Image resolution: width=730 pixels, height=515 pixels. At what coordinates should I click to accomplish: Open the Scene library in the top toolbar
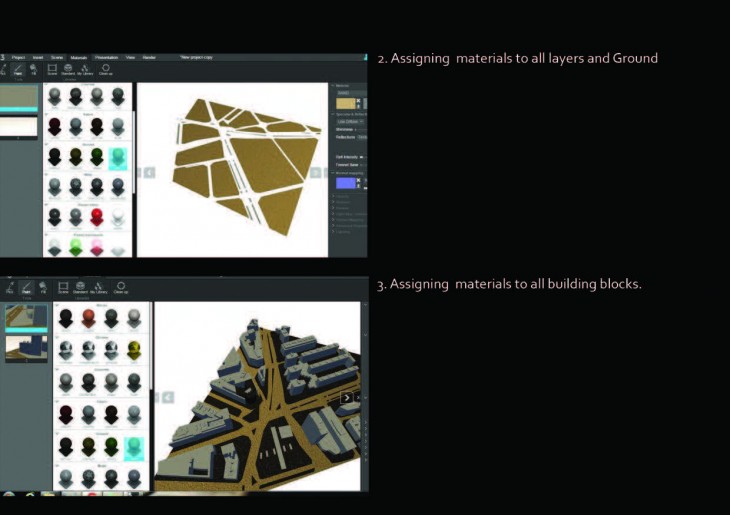pyautogui.click(x=52, y=70)
